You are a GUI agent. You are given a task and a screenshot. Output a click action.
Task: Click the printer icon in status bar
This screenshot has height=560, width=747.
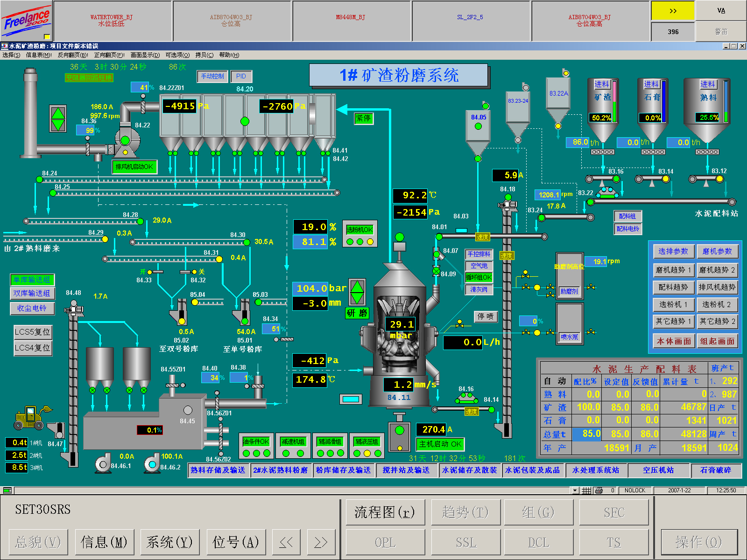pos(599,490)
